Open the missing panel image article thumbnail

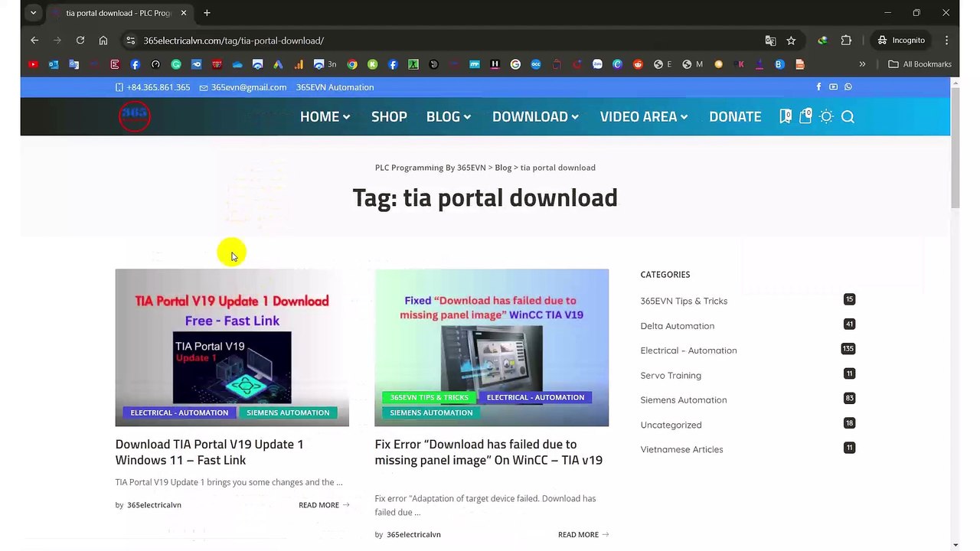492,347
